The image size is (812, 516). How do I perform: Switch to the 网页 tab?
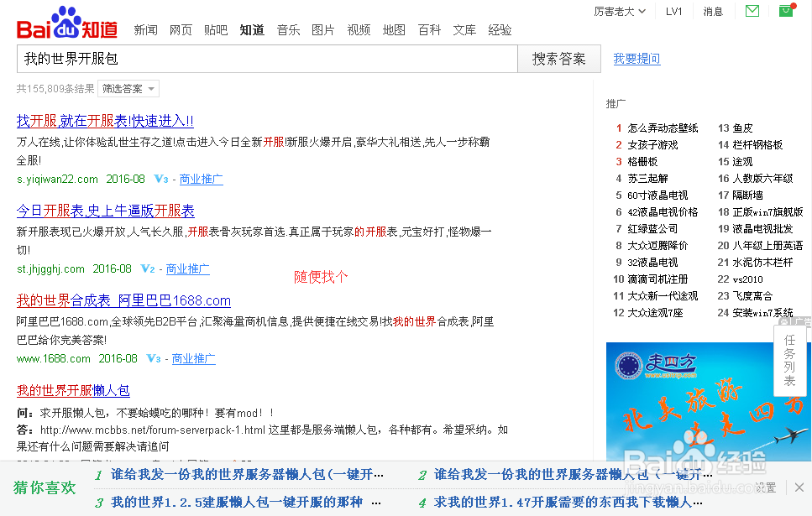181,30
